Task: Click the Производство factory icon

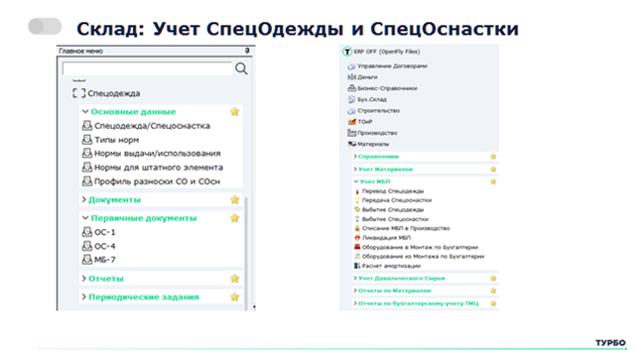Action: [x=351, y=133]
